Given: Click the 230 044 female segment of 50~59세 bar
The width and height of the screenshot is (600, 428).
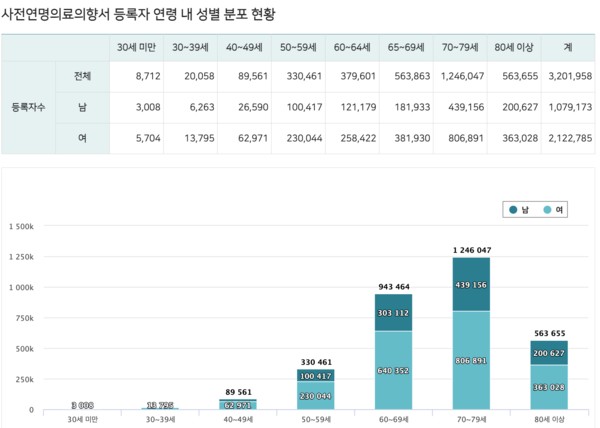Looking at the screenshot, I should pyautogui.click(x=316, y=396).
